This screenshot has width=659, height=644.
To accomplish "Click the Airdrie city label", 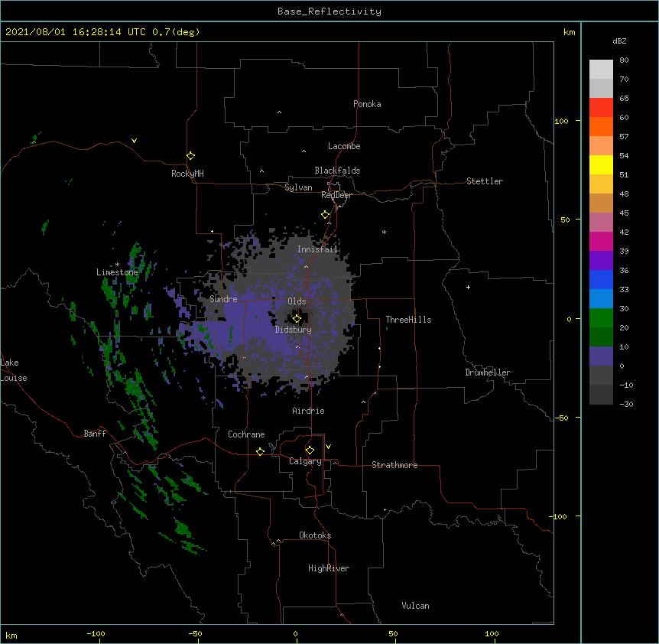I will (x=308, y=411).
